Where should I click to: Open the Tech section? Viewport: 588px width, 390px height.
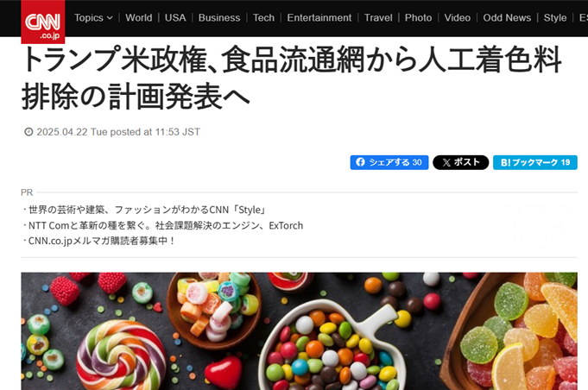(263, 17)
